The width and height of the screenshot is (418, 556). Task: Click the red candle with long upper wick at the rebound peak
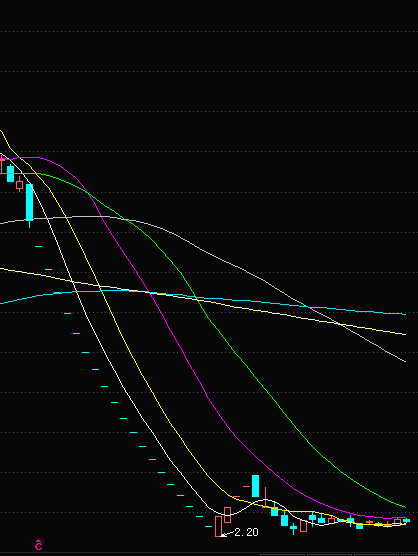point(265,498)
